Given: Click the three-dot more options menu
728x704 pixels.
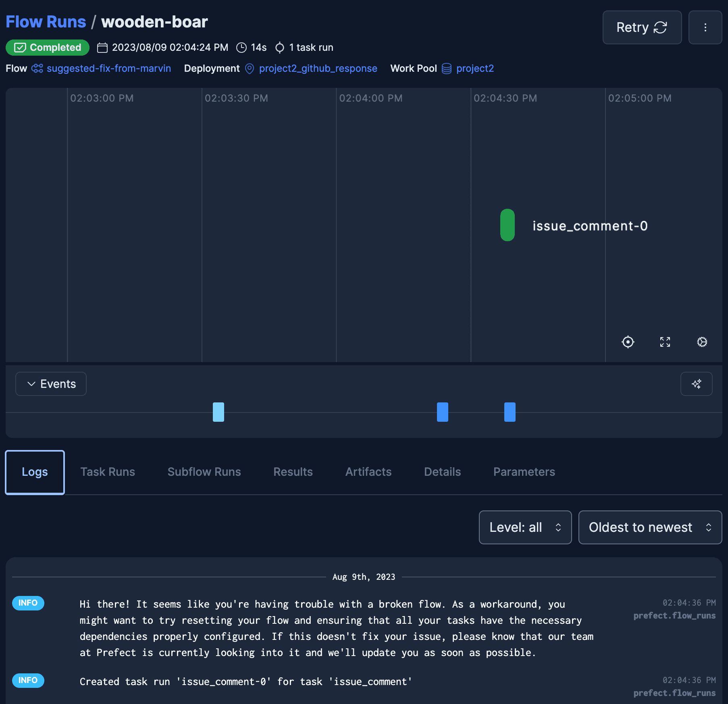Looking at the screenshot, I should 705,27.
